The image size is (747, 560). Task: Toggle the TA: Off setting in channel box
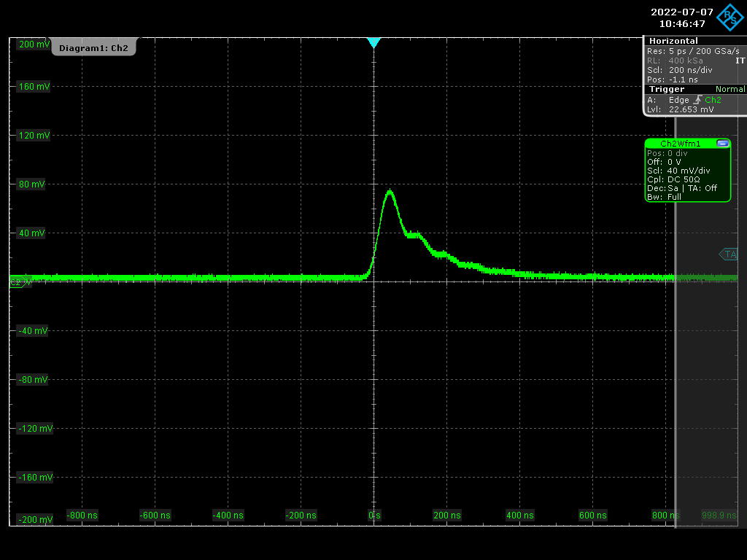[700, 188]
